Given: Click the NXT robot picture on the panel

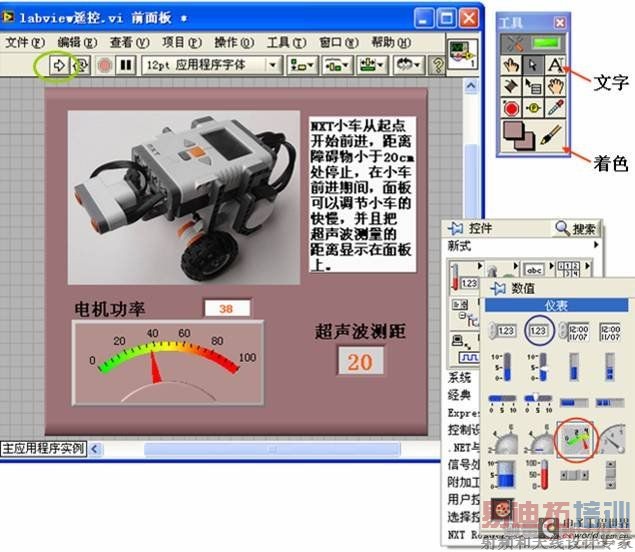Looking at the screenshot, I should [184, 198].
